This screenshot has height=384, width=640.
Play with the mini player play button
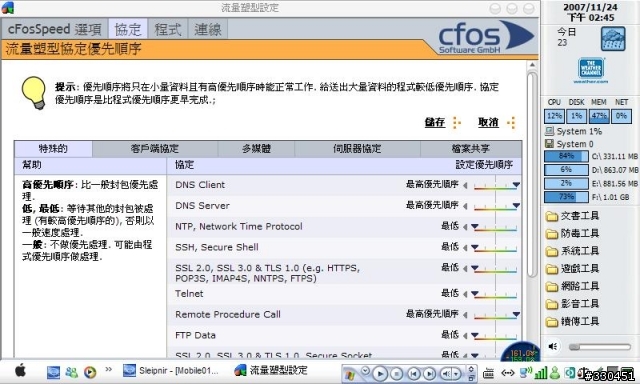pos(380,373)
